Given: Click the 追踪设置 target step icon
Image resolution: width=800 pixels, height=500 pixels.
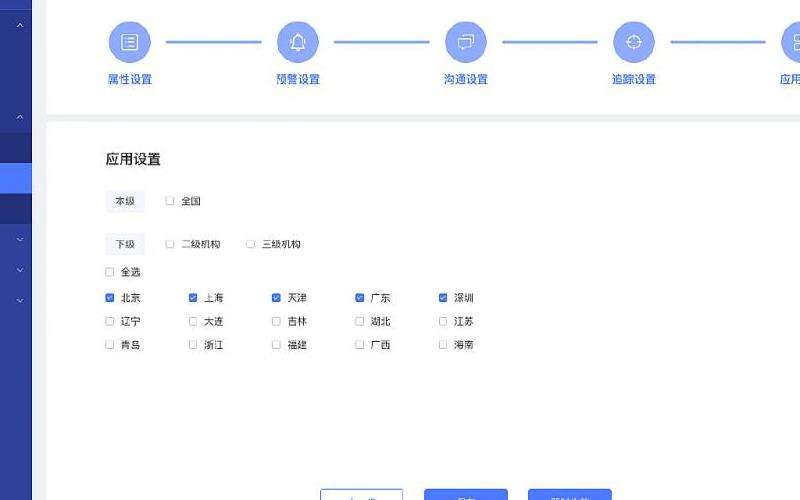Looking at the screenshot, I should coord(633,42).
